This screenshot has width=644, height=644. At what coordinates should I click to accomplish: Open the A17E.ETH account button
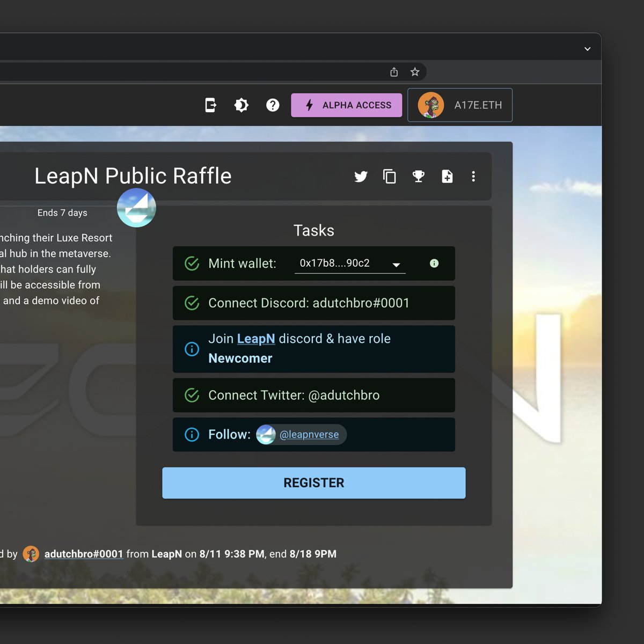coord(460,105)
